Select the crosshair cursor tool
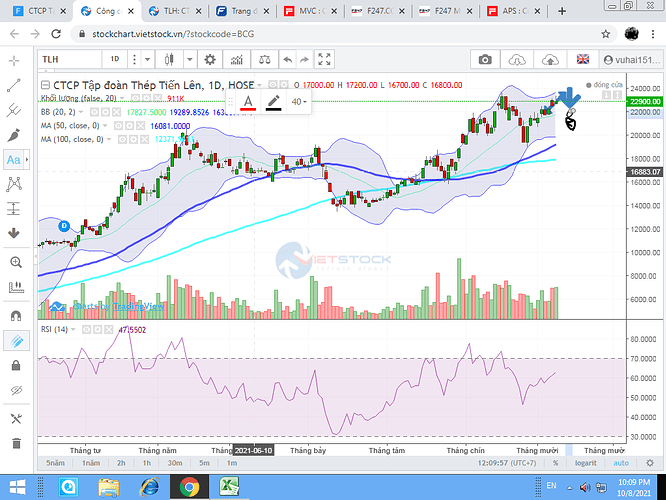666x500 pixels. pyautogui.click(x=14, y=61)
